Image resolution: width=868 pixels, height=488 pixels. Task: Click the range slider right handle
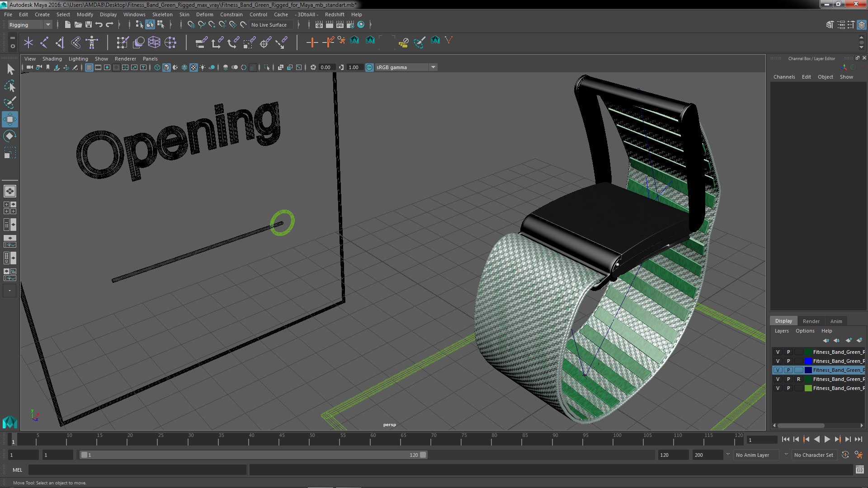[x=423, y=455]
